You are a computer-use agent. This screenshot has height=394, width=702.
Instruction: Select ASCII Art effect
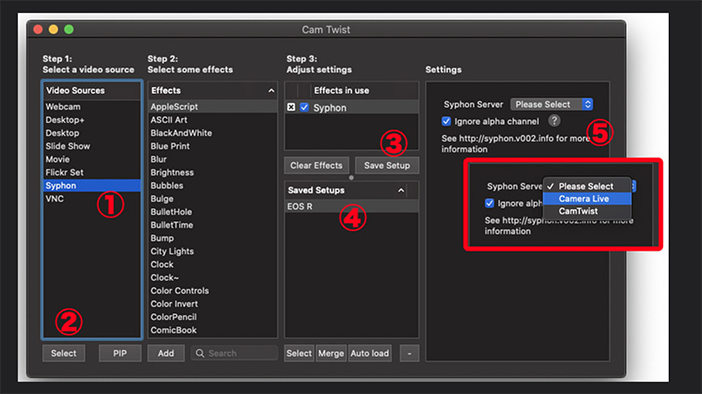tap(213, 120)
